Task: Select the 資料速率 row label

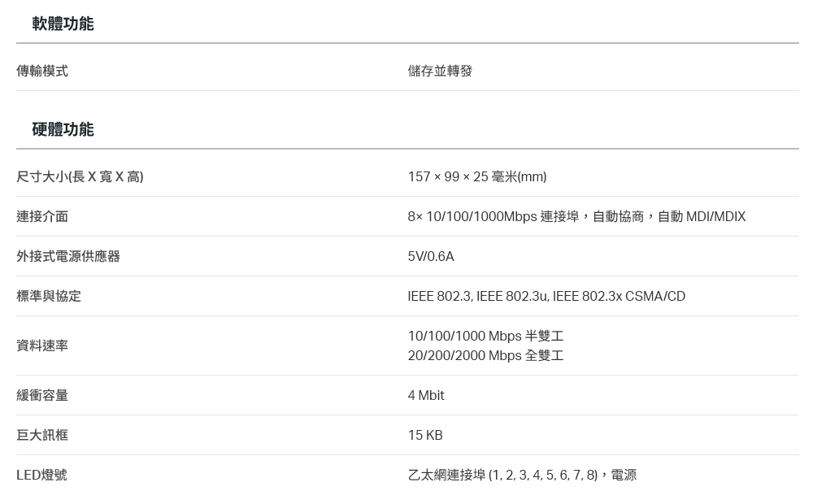Action: [x=42, y=345]
